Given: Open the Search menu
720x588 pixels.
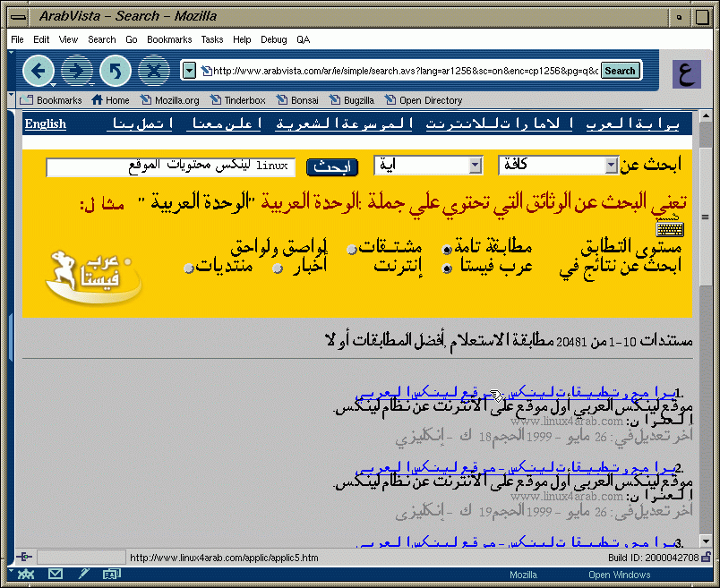Looking at the screenshot, I should point(102,39).
